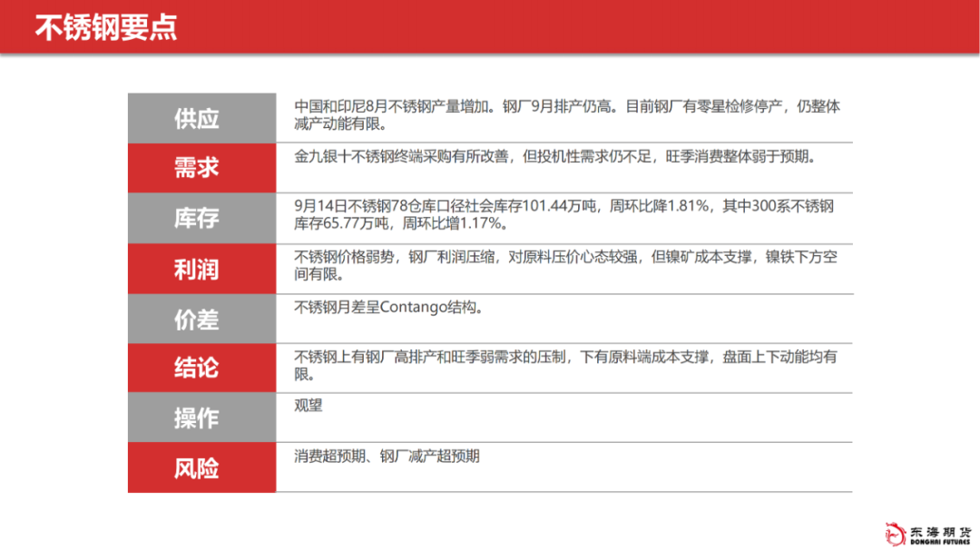The width and height of the screenshot is (980, 551).
Task: Click the 东海期货 dragon logo icon
Action: pyautogui.click(x=895, y=534)
